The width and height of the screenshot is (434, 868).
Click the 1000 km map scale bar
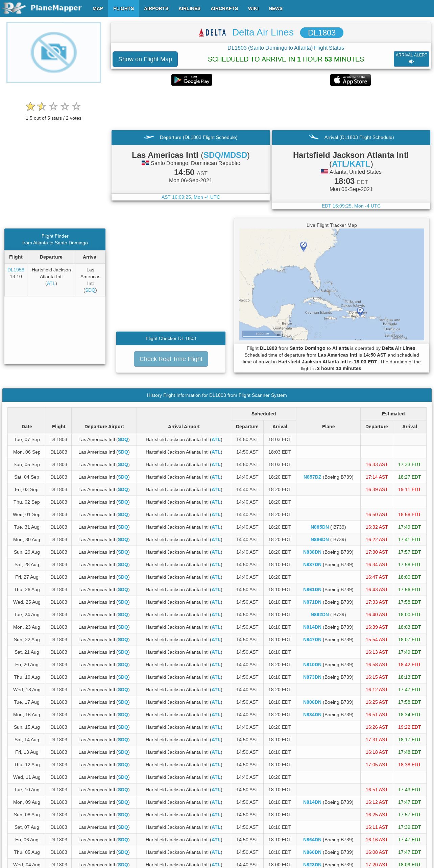click(x=262, y=334)
